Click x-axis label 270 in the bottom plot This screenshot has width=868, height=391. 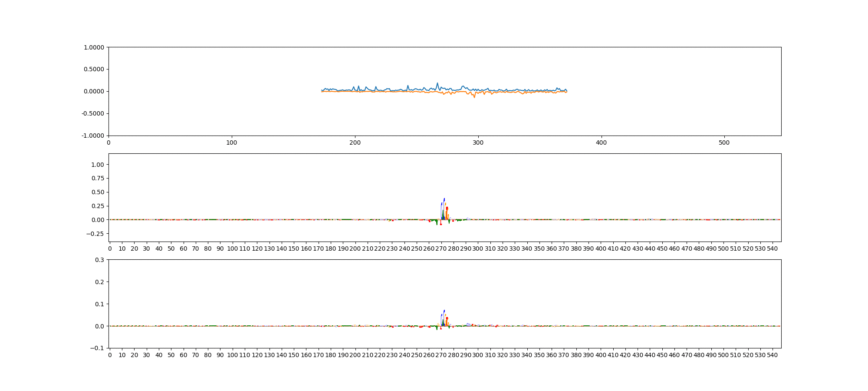[x=441, y=355]
